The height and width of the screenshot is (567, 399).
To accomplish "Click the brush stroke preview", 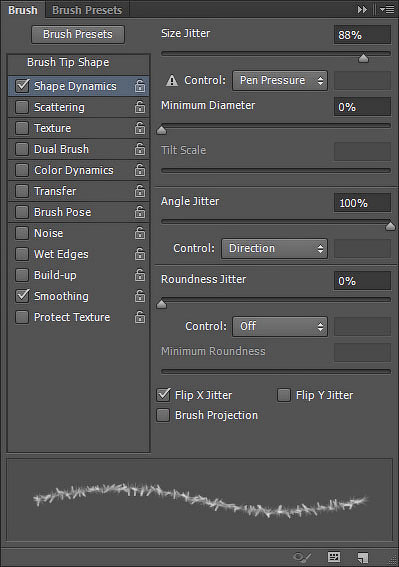I will (x=200, y=500).
